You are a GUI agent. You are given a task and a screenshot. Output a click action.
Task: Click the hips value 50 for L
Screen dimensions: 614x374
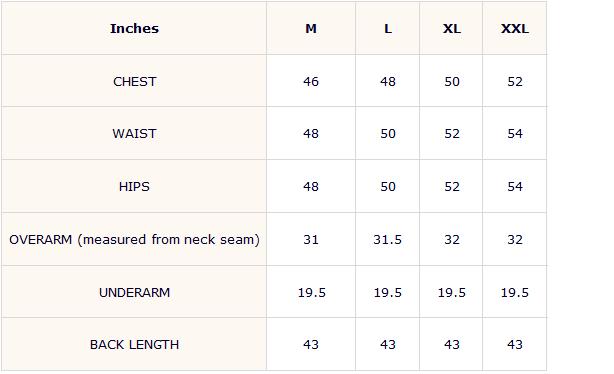point(388,186)
